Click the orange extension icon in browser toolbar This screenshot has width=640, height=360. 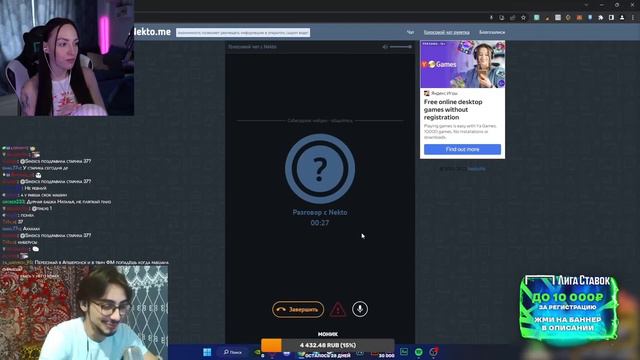[579, 18]
